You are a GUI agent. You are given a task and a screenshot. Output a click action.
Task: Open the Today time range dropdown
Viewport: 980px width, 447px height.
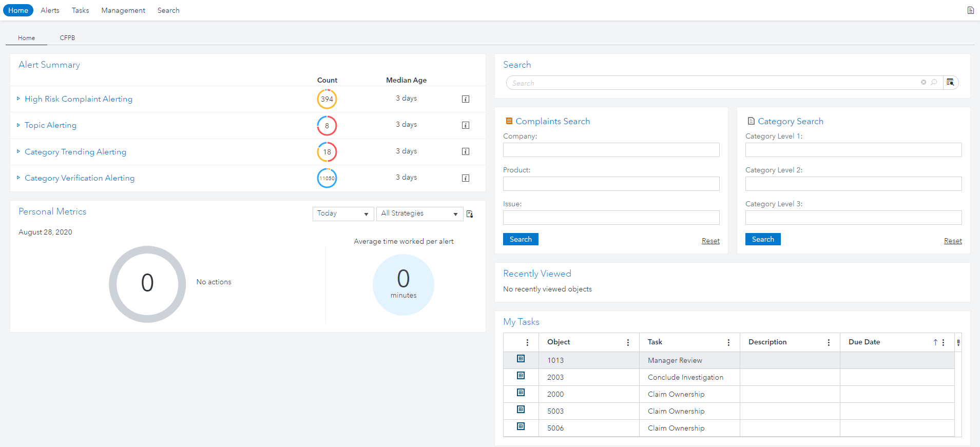coord(343,214)
